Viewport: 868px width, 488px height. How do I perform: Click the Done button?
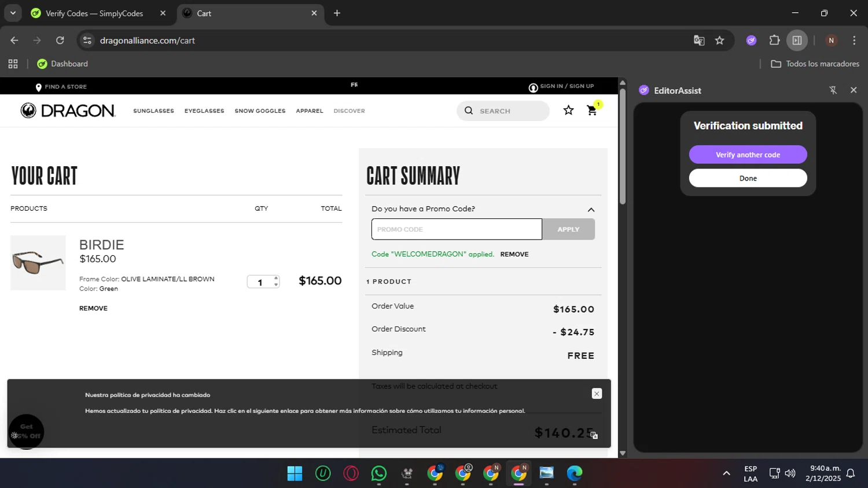(x=748, y=178)
